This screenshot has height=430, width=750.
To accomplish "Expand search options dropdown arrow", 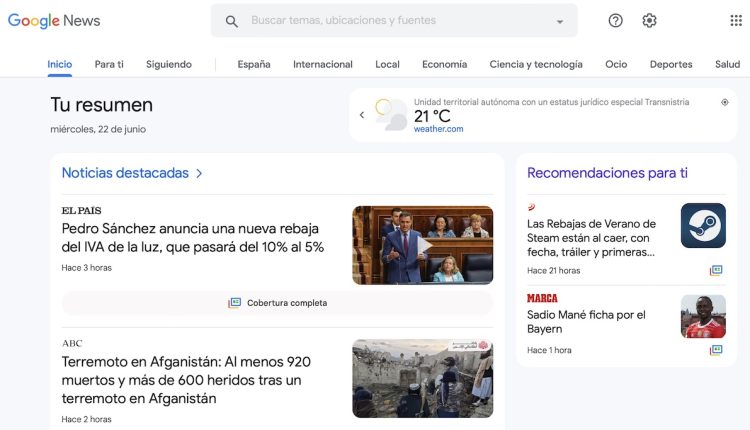I will point(560,21).
